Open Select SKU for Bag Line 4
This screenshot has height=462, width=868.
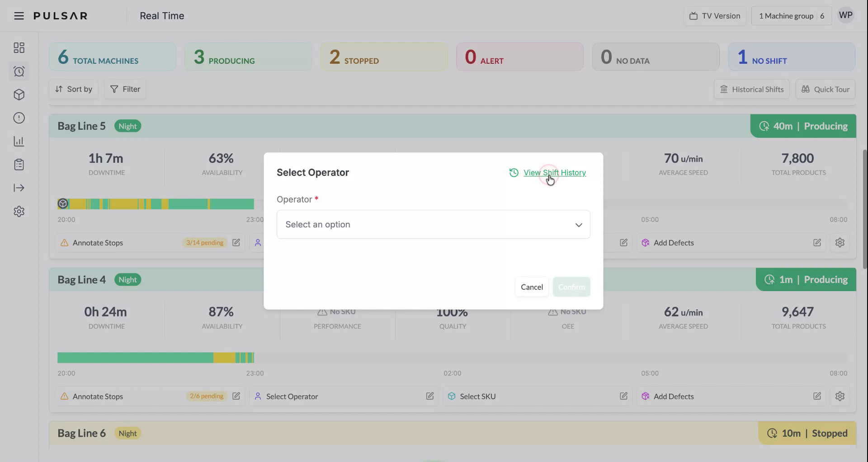point(477,396)
